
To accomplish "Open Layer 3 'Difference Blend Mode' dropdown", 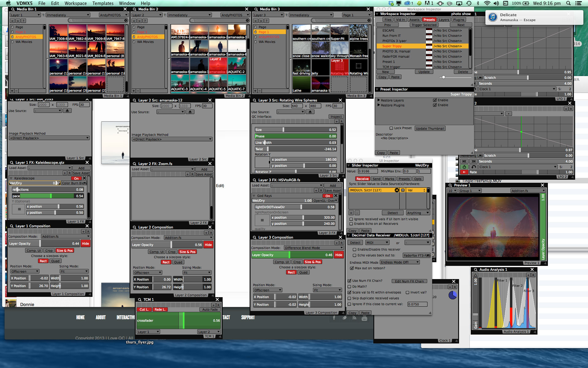I will click(x=313, y=248).
